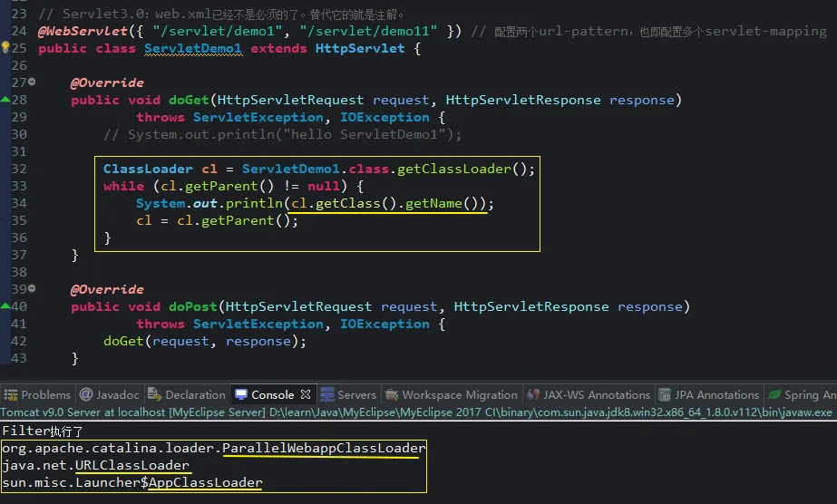Click the override marker beside line 40
The width and height of the screenshot is (837, 504).
tap(5, 305)
